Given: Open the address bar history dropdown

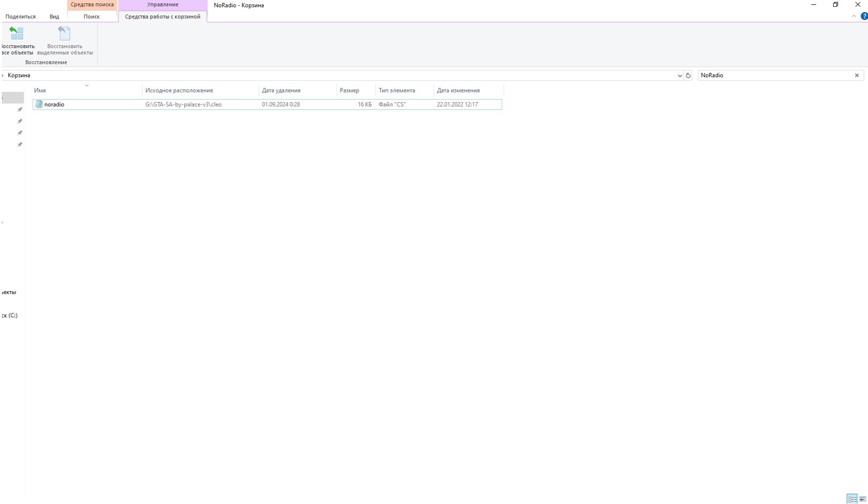Looking at the screenshot, I should (679, 76).
